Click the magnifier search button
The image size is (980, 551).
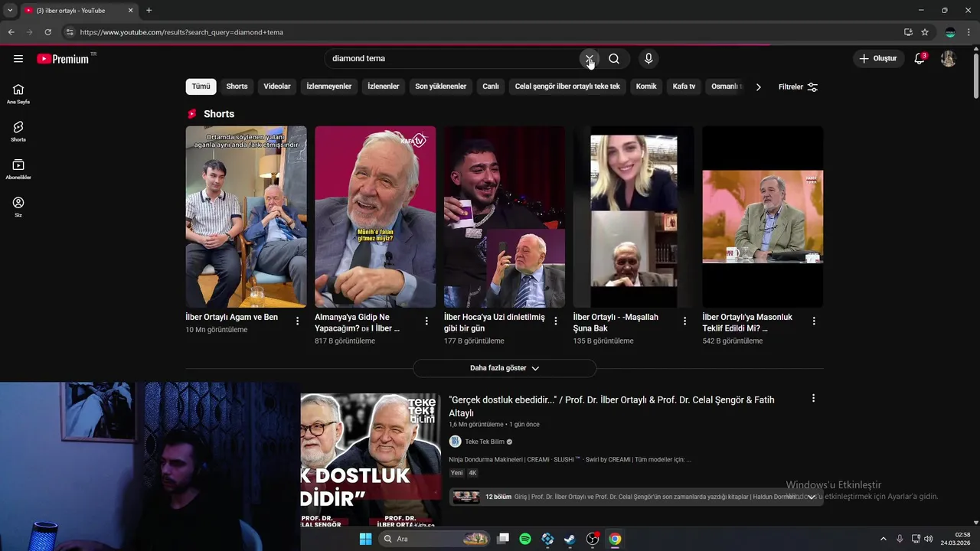614,59
